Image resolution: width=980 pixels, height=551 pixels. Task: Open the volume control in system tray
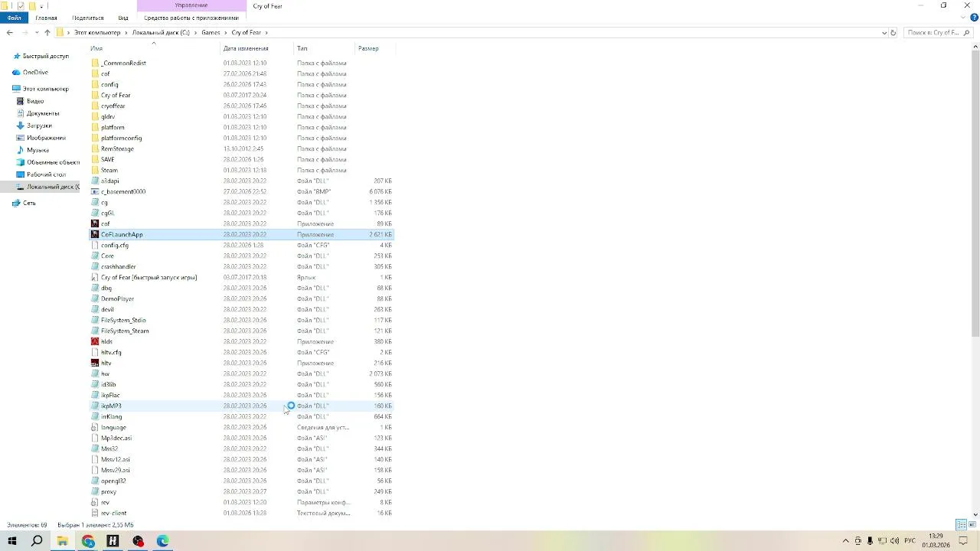click(x=895, y=541)
